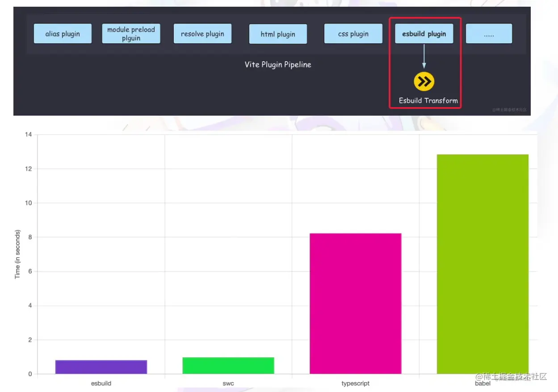The width and height of the screenshot is (558, 392).
Task: Click the ellipsis plugin box
Action: [x=489, y=33]
